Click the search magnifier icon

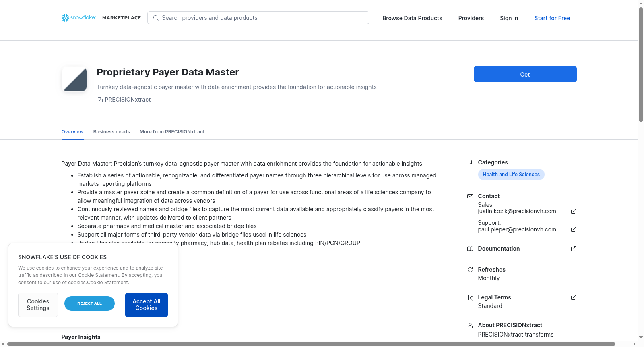(x=156, y=18)
